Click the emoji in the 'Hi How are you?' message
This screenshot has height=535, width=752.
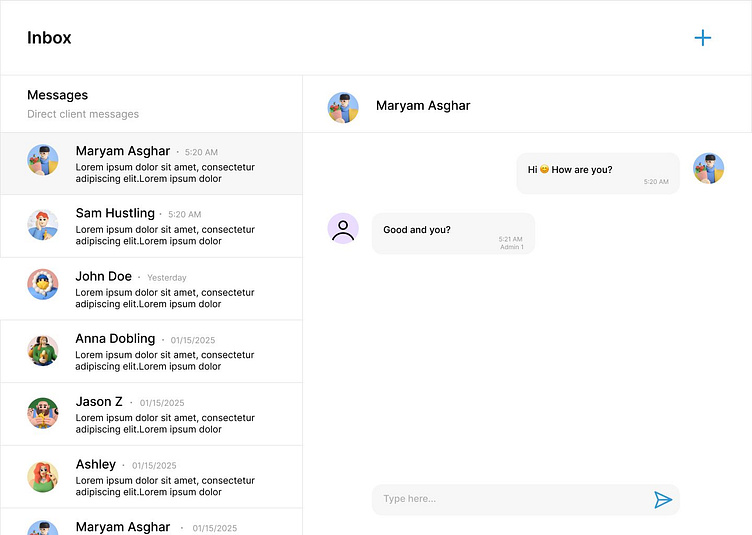coord(544,169)
